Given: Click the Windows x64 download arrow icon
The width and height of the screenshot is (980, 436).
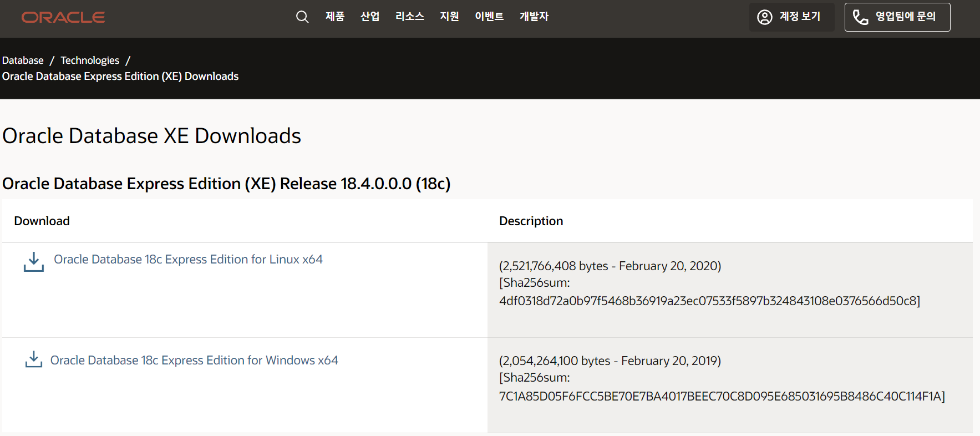Looking at the screenshot, I should click(x=34, y=359).
